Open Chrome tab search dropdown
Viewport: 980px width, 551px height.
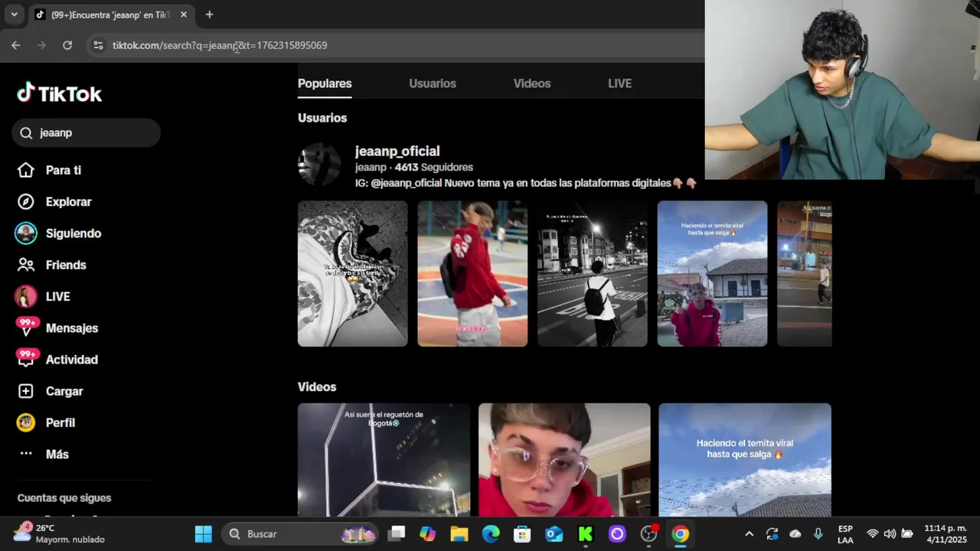pyautogui.click(x=14, y=15)
